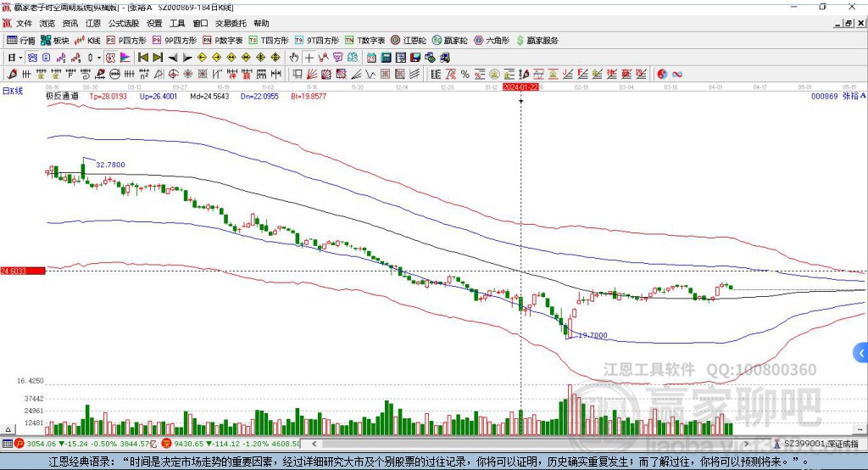The image size is (868, 470).
Task: Click the 24.6033 red price tag
Action: [x=23, y=271]
